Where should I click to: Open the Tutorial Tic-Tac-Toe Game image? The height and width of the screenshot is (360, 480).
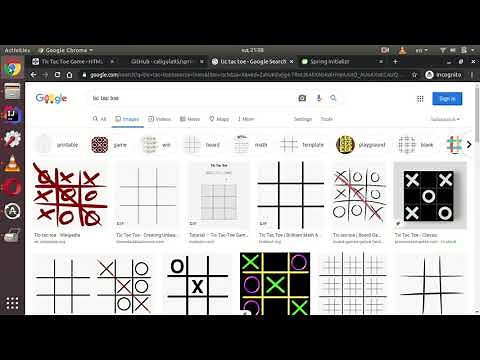[219, 195]
